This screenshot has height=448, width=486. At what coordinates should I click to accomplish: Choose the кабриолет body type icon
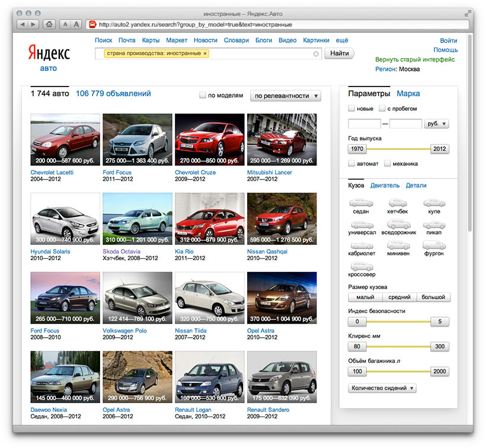(361, 245)
